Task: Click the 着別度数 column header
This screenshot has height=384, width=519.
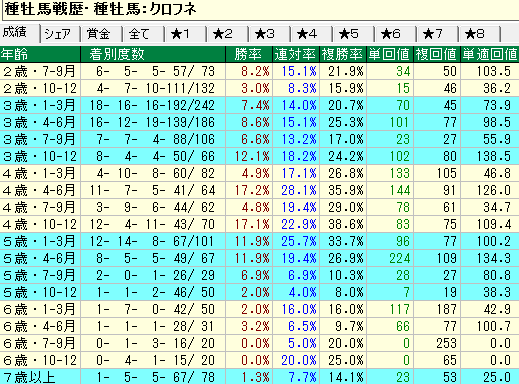Action: pyautogui.click(x=153, y=54)
